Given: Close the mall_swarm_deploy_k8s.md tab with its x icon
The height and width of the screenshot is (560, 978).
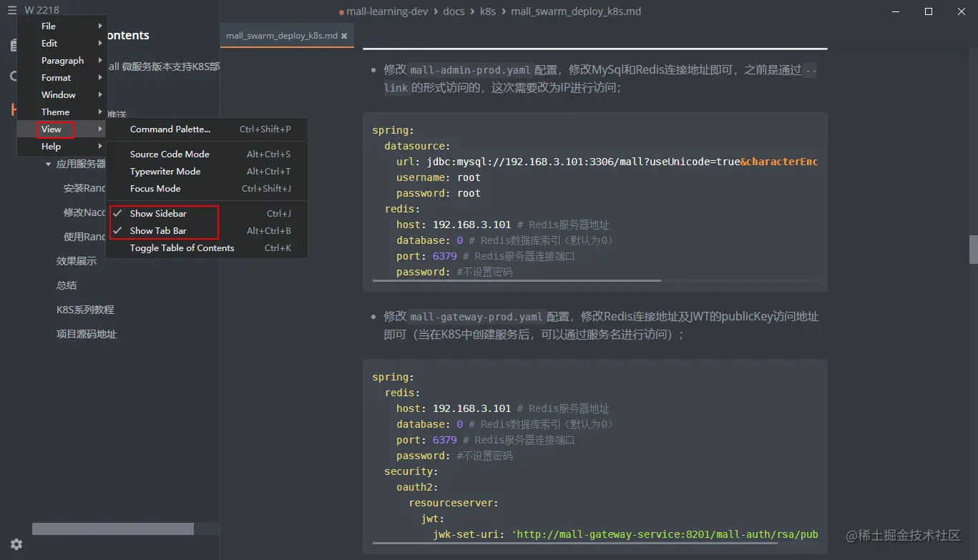Looking at the screenshot, I should coord(344,36).
